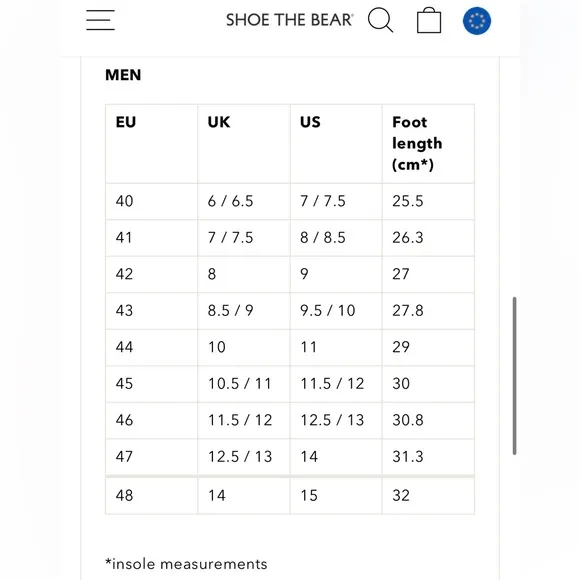Image resolution: width=580 pixels, height=580 pixels.
Task: Select UK size 8 cell
Action: pyautogui.click(x=244, y=274)
